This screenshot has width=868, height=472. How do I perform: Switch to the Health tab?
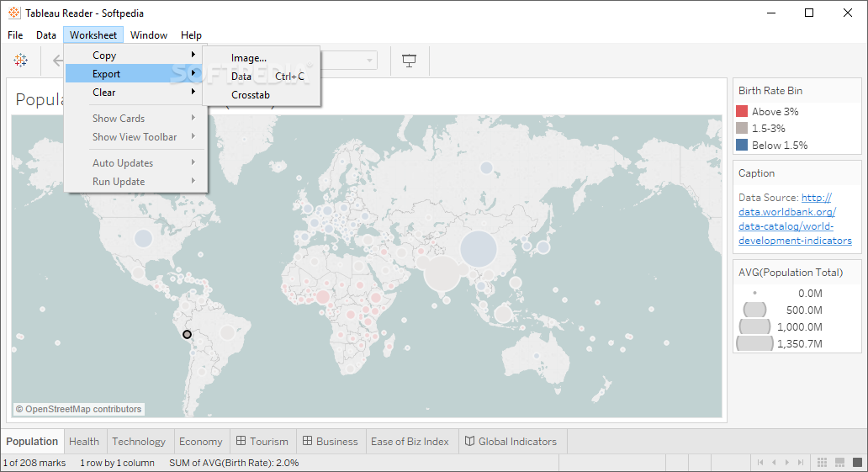pyautogui.click(x=84, y=442)
